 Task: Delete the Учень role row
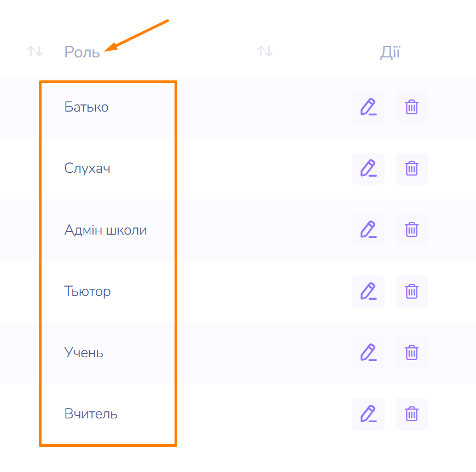click(x=411, y=352)
